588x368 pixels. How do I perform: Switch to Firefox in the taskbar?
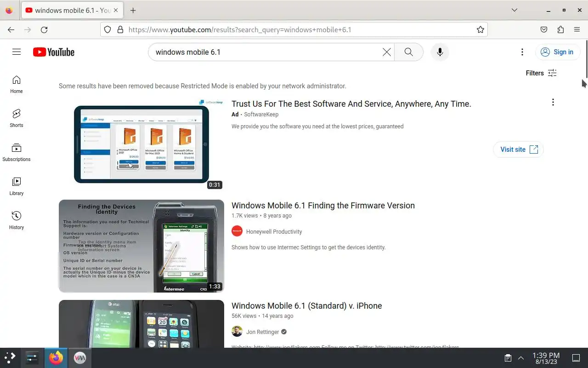click(x=56, y=358)
